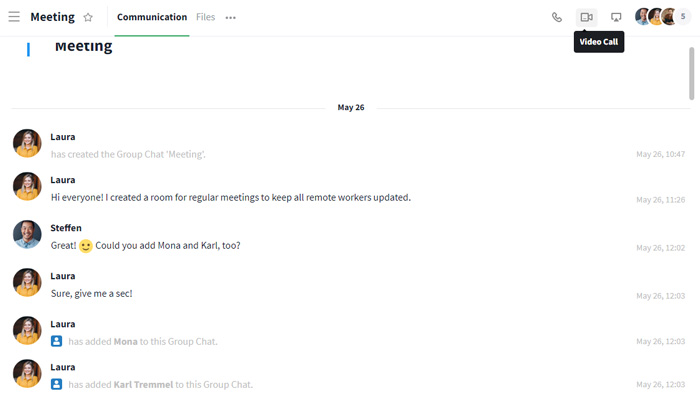Screen dimensions: 700x400
Task: Click Mona's name in system message
Action: (125, 341)
